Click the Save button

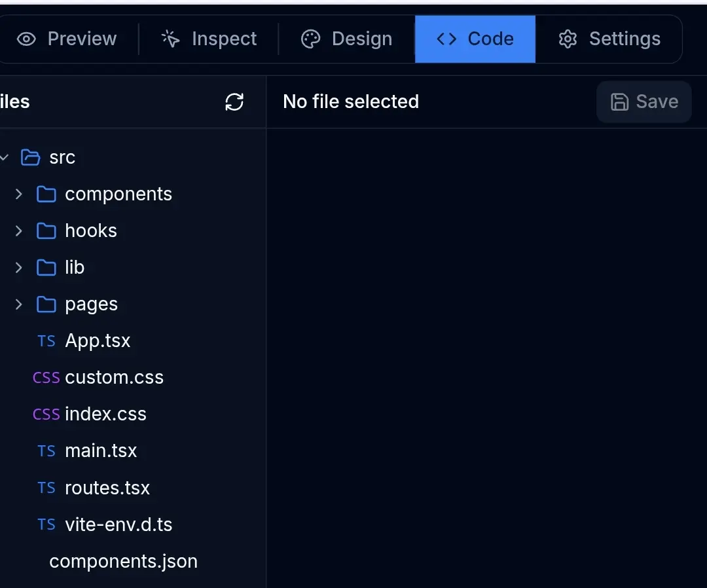click(644, 101)
